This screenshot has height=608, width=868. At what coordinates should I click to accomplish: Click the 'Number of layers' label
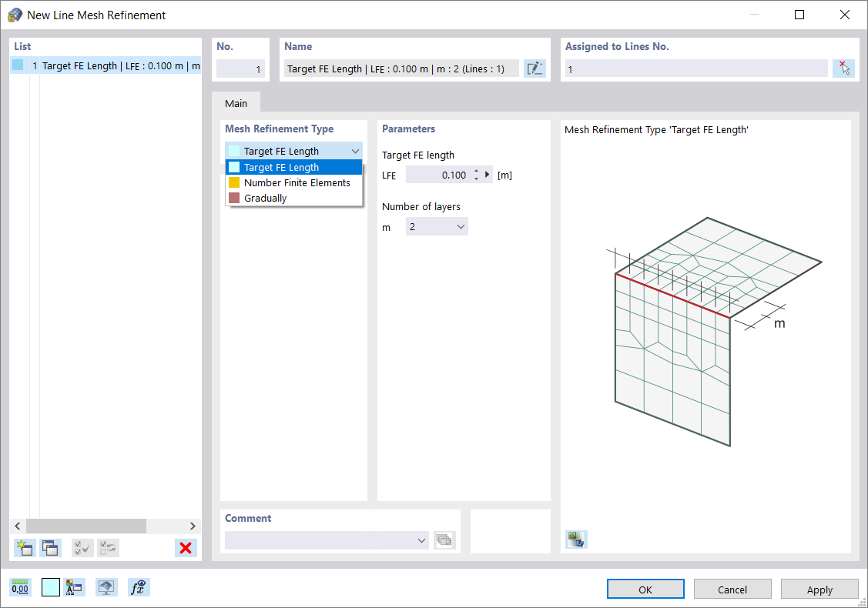point(421,206)
